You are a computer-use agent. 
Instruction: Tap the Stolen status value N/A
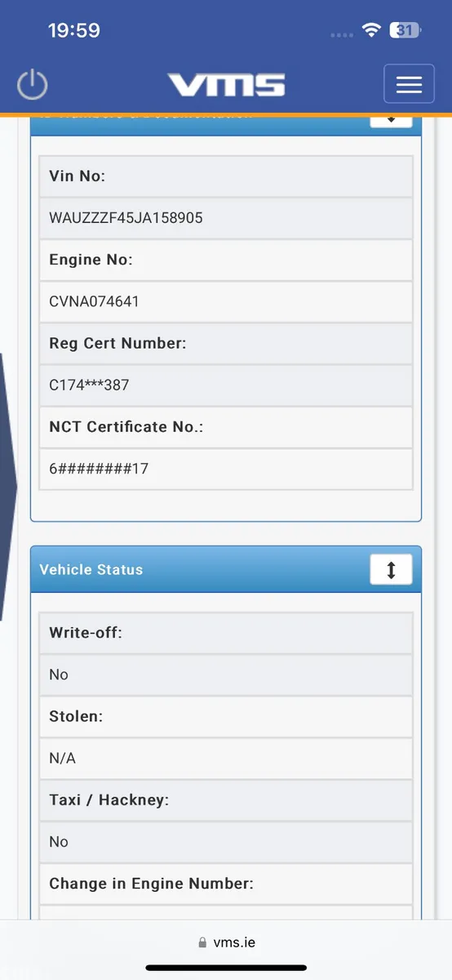pos(63,758)
